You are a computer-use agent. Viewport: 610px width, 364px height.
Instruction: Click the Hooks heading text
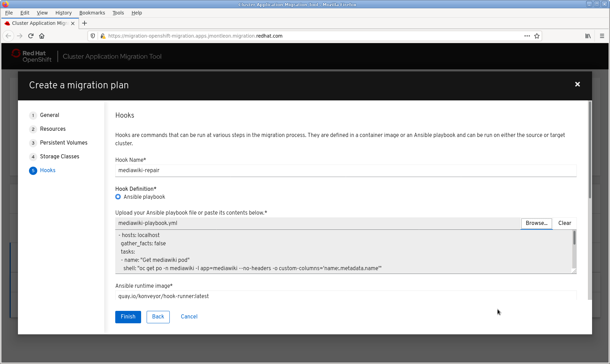point(125,115)
